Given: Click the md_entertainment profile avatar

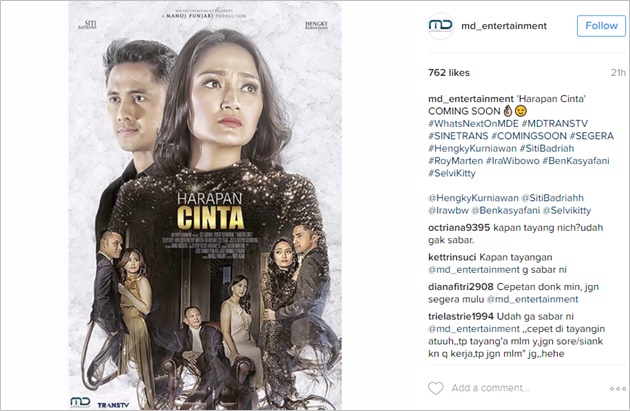Looking at the screenshot, I should pyautogui.click(x=440, y=26).
